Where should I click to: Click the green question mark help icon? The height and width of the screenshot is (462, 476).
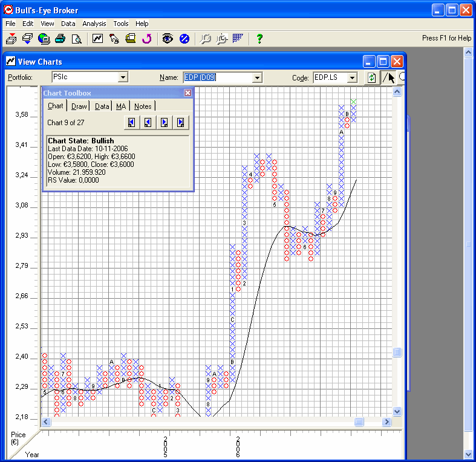coord(259,39)
